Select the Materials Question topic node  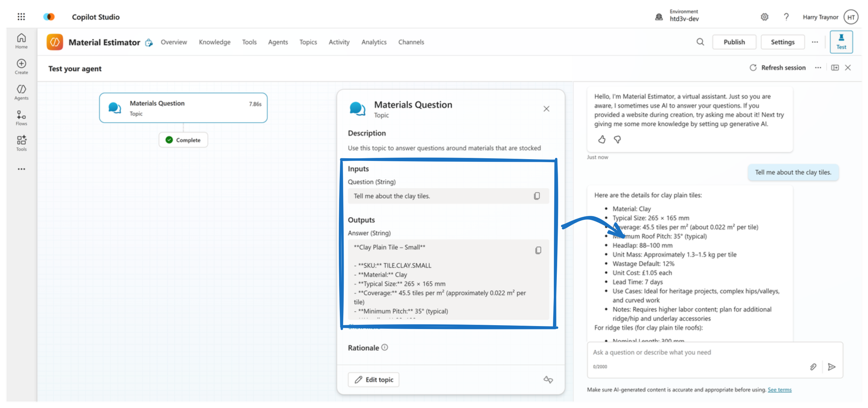(x=183, y=108)
